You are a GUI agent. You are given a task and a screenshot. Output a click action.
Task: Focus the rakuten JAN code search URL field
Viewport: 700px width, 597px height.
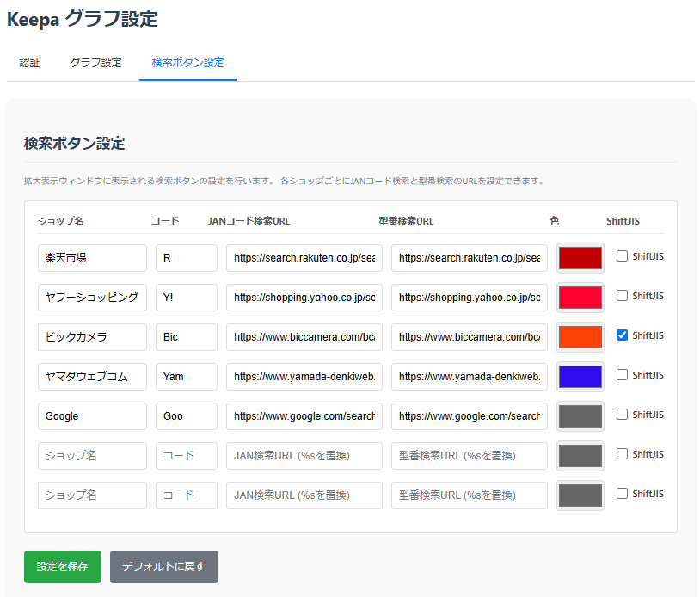click(x=304, y=258)
